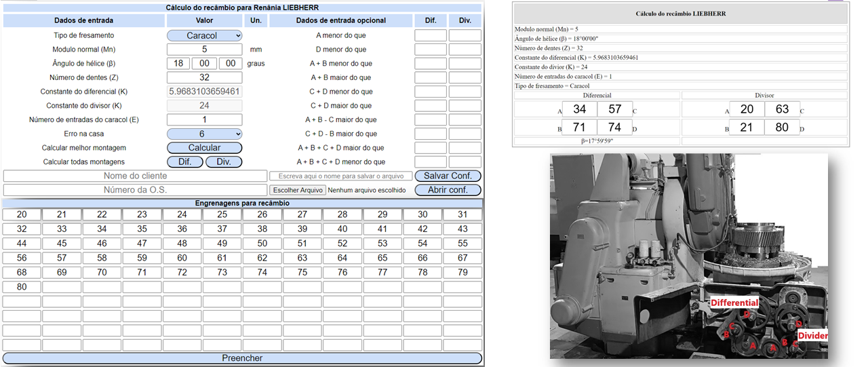868x367 pixels.
Task: Click the gear cell containing 74
Action: coord(262,273)
